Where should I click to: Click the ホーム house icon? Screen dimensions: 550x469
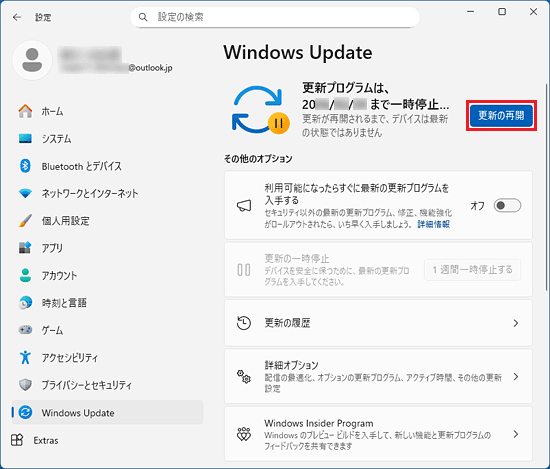[25, 111]
